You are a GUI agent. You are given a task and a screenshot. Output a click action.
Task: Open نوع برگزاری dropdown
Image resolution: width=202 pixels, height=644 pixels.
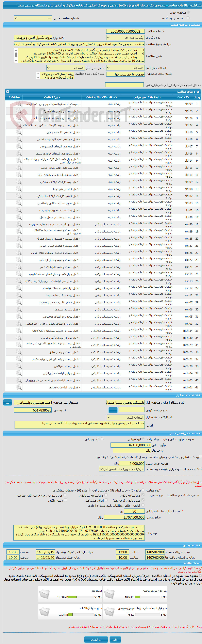(125, 37)
